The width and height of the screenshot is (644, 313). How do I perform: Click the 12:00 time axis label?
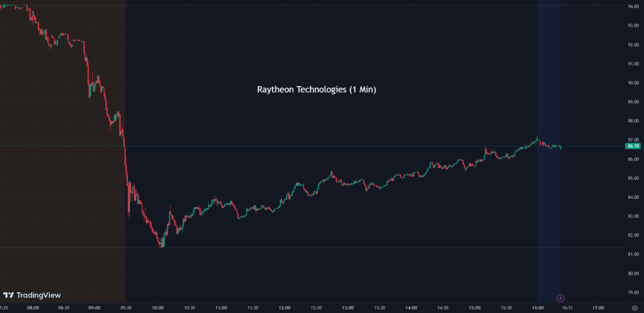[x=284, y=308]
